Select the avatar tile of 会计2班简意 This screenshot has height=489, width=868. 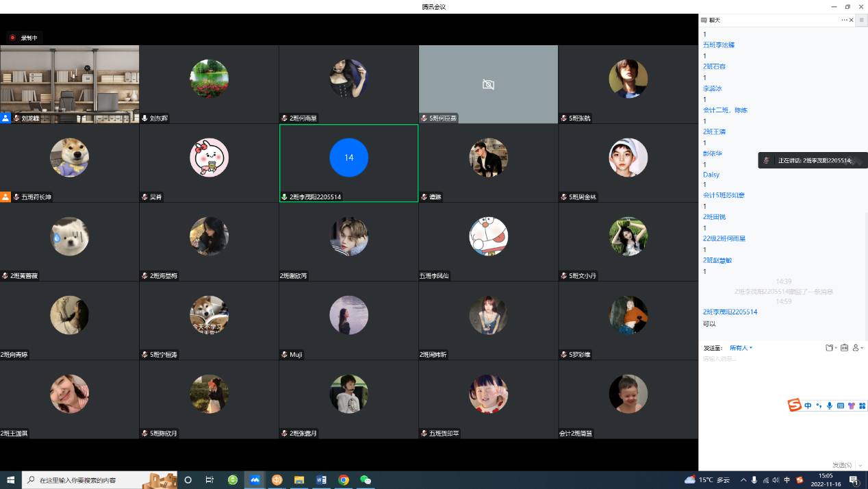click(x=628, y=399)
